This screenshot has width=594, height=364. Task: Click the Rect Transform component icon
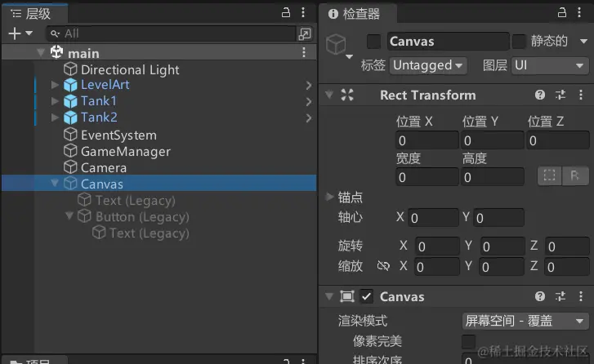[x=347, y=95]
